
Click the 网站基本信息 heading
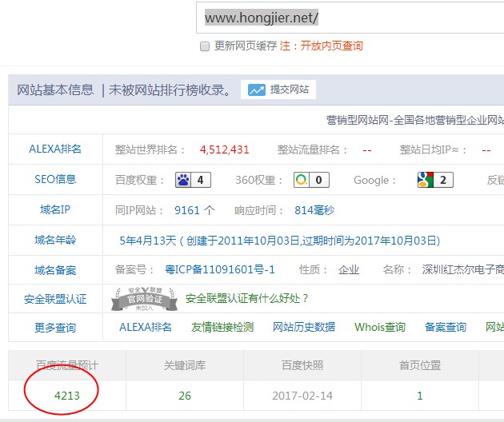click(x=55, y=90)
